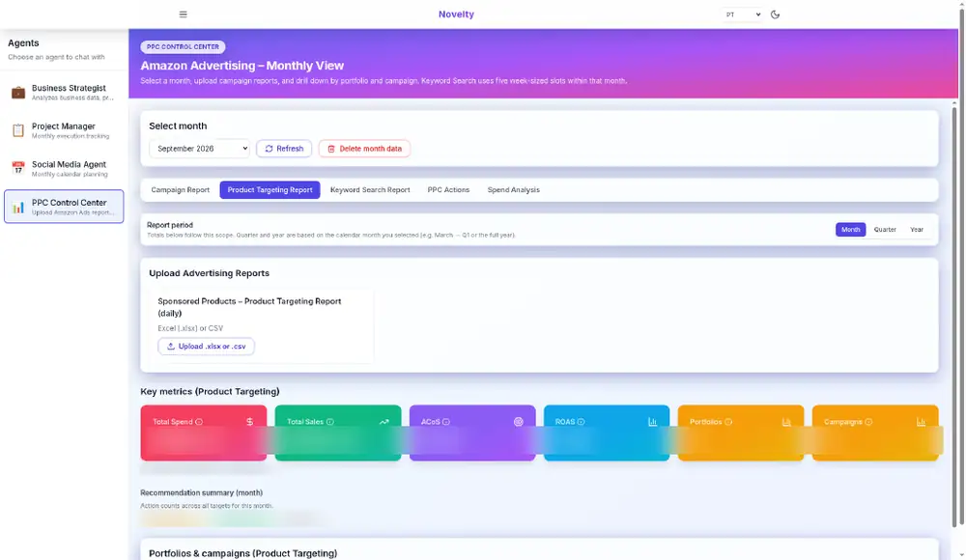Click the trend arrow icon on Total Sales

tap(384, 422)
